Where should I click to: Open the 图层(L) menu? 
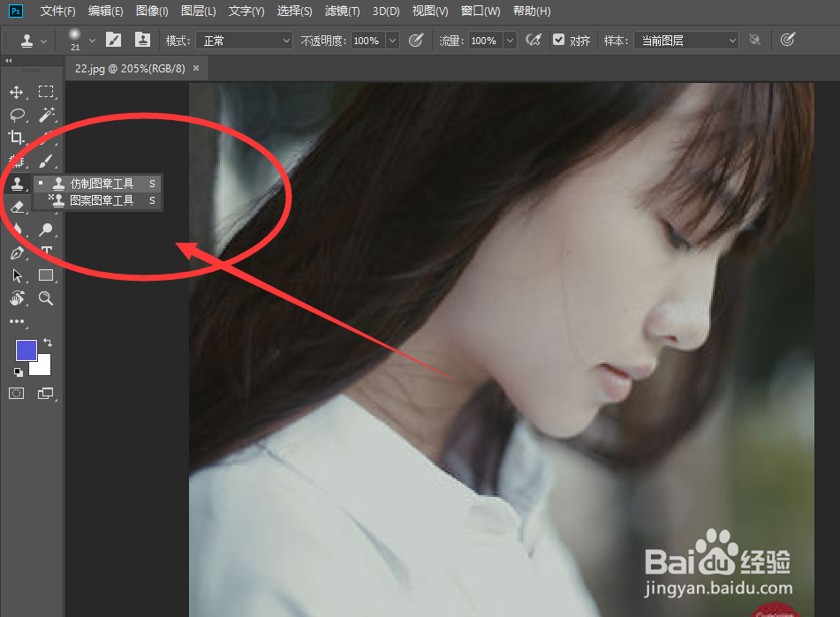coord(198,11)
